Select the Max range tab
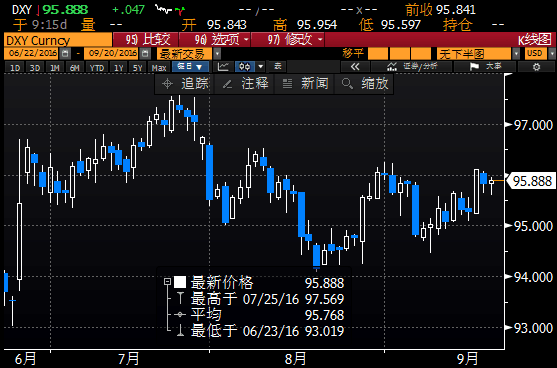Screen dimensions: 557x368 [x=159, y=67]
